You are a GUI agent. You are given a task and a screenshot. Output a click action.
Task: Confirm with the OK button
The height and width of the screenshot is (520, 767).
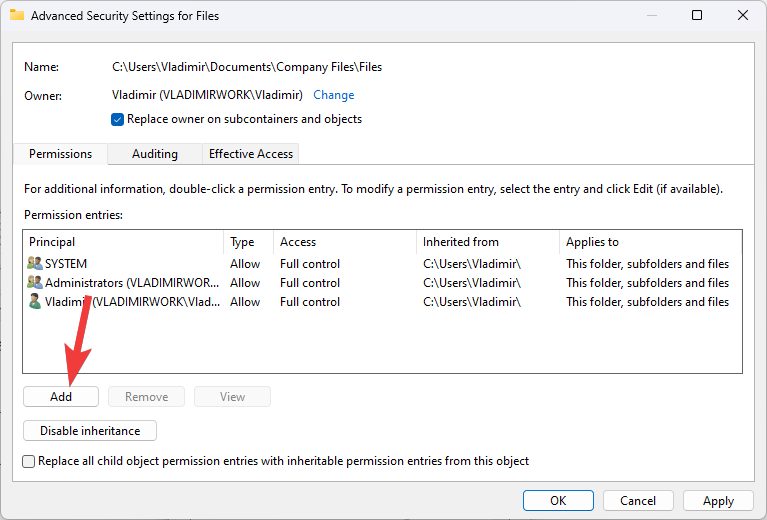click(558, 500)
